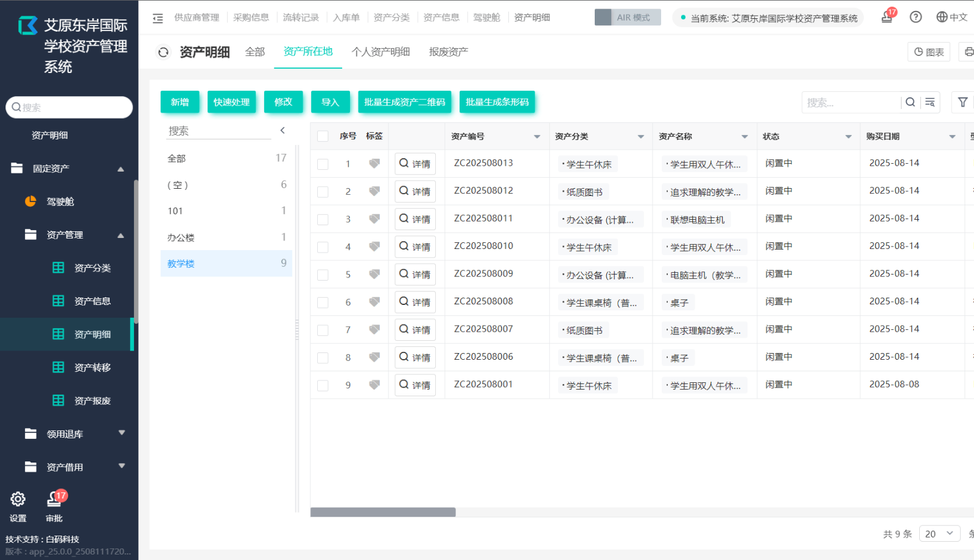Tick the checkbox for row 5
This screenshot has width=974, height=560.
(x=323, y=275)
